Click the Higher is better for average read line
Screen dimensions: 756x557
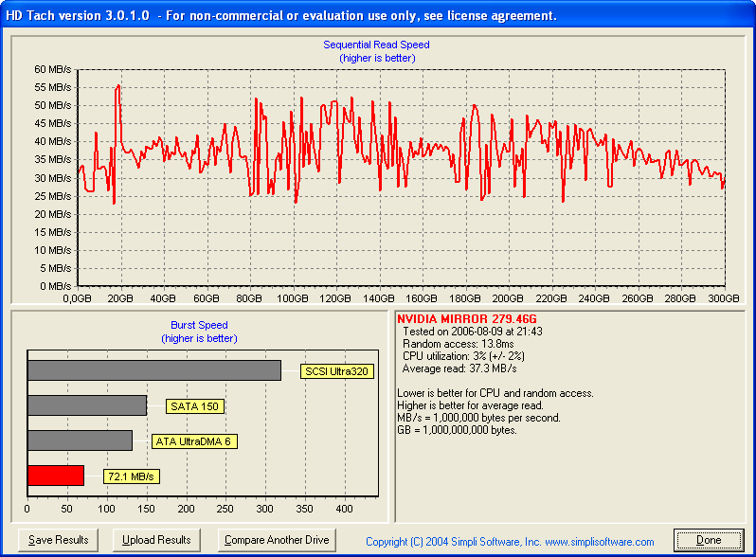tap(470, 405)
